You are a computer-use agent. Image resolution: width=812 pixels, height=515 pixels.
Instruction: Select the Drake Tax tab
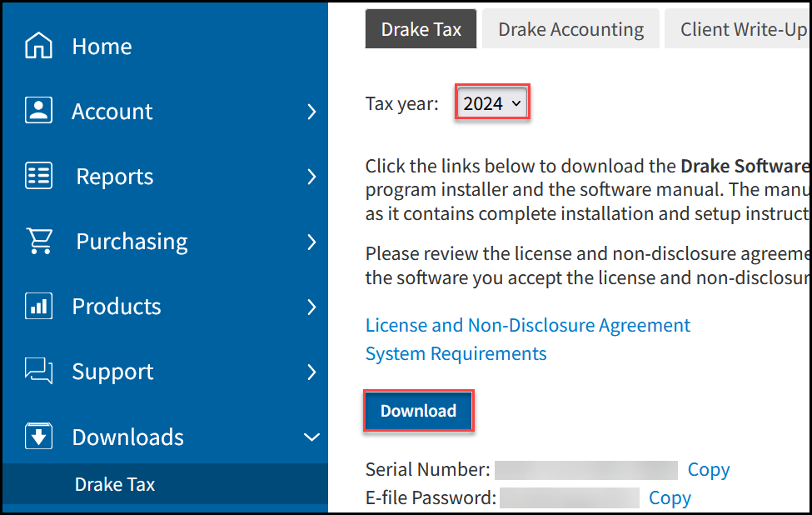(421, 29)
